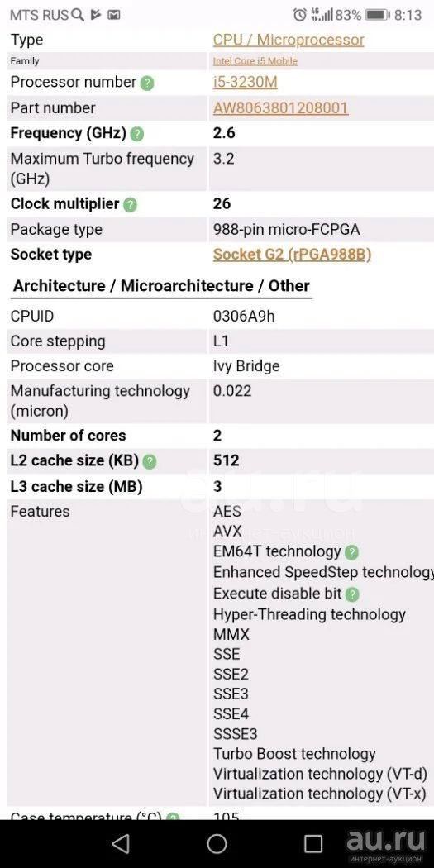This screenshot has height=868, width=434.
Task: Open the Socket G2 (rPGA988B) link
Action: 293,255
